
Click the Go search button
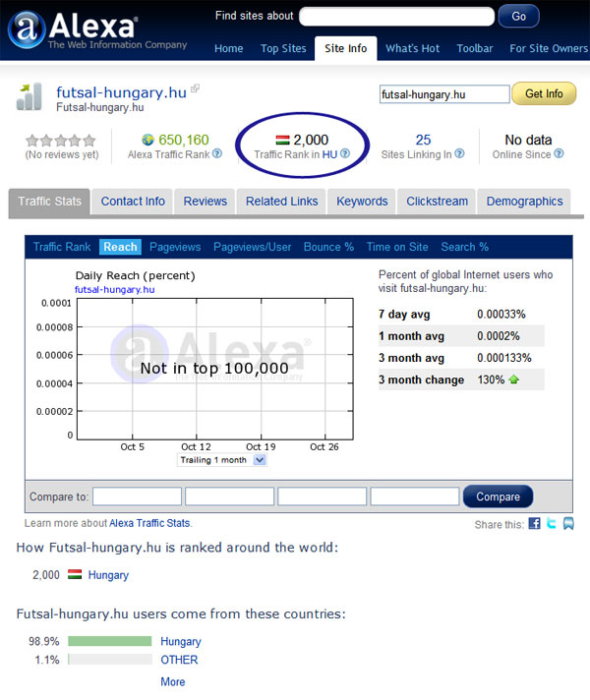click(x=518, y=16)
